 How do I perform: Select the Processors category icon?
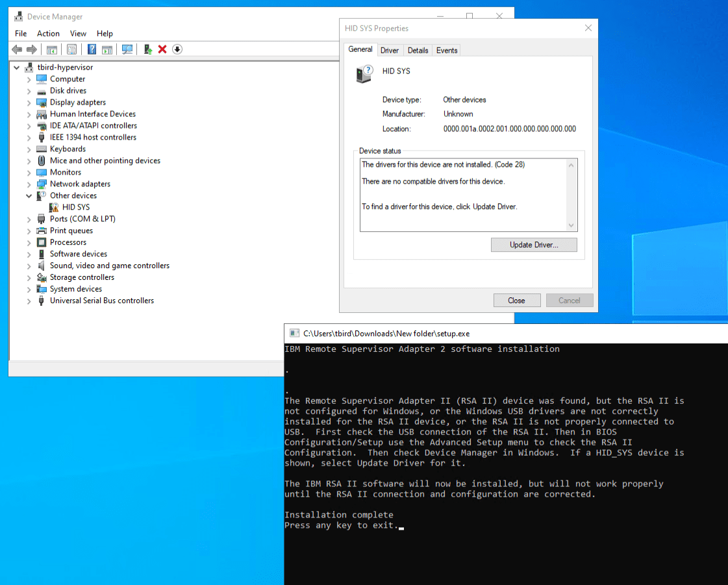[42, 242]
